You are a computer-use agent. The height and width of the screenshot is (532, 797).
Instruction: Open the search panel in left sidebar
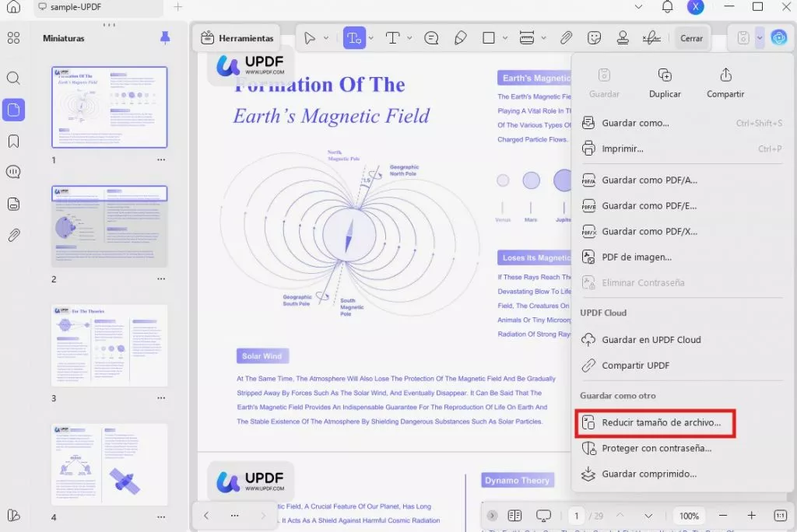pyautogui.click(x=14, y=78)
